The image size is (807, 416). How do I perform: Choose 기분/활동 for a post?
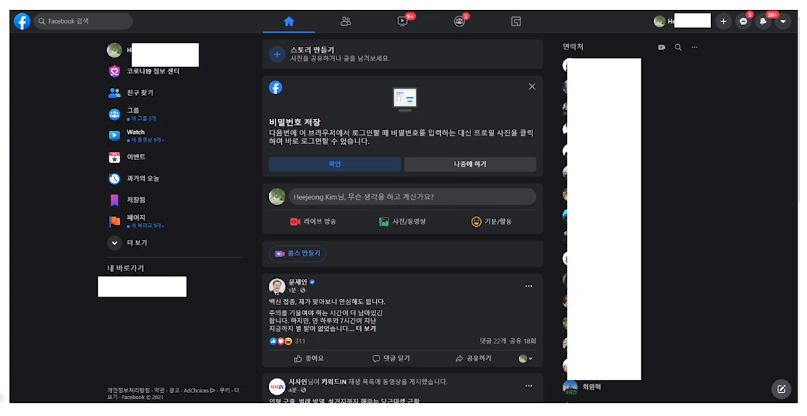pos(492,221)
